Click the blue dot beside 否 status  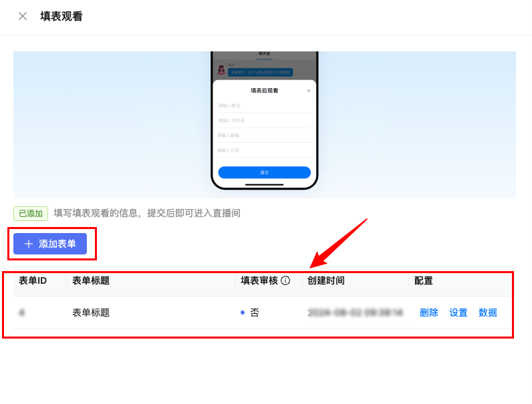[243, 313]
